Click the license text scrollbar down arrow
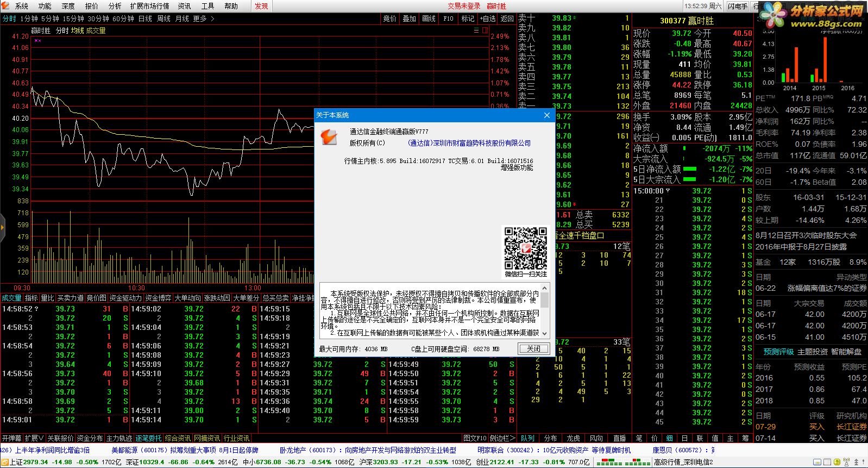 545,334
